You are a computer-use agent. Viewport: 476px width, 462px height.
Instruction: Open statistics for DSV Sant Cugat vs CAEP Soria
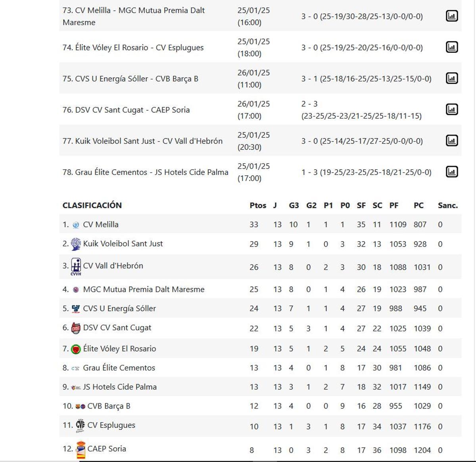point(452,110)
